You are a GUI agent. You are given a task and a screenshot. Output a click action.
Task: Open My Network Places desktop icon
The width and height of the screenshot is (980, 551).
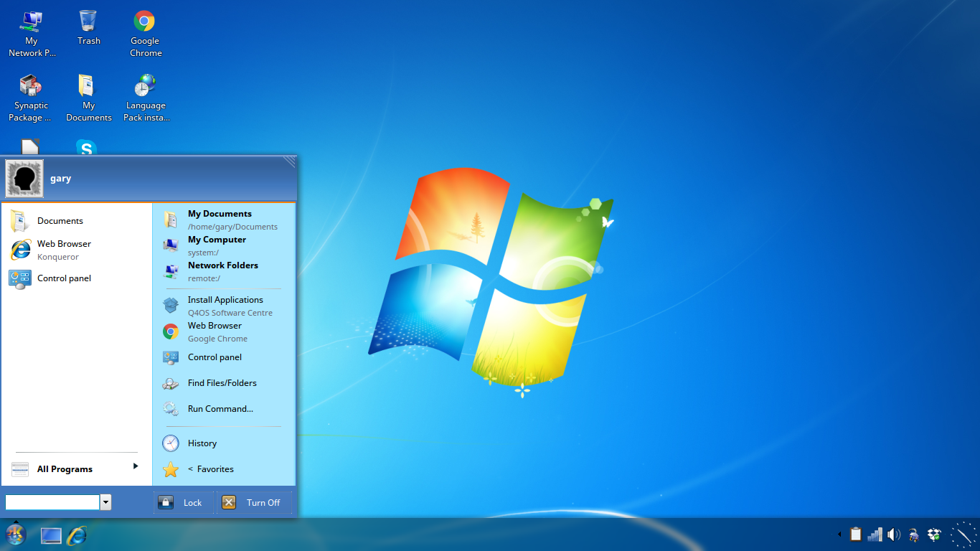pos(31,34)
